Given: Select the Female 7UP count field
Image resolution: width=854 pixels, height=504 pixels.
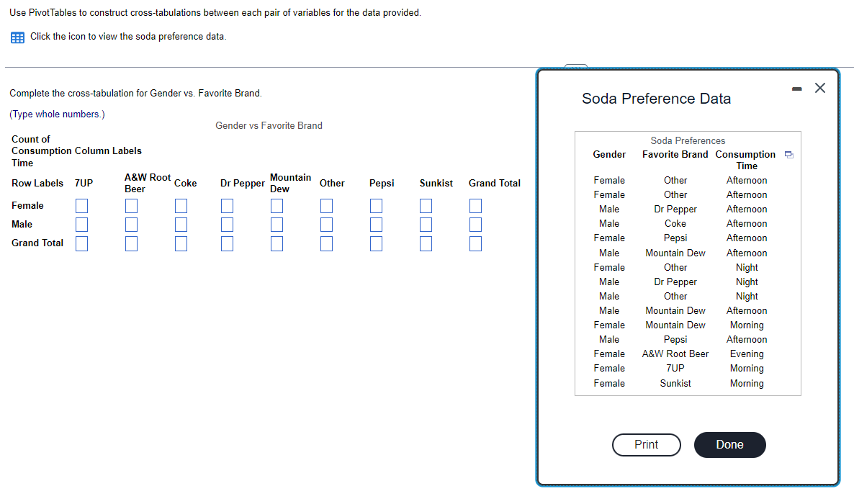Looking at the screenshot, I should (81, 206).
